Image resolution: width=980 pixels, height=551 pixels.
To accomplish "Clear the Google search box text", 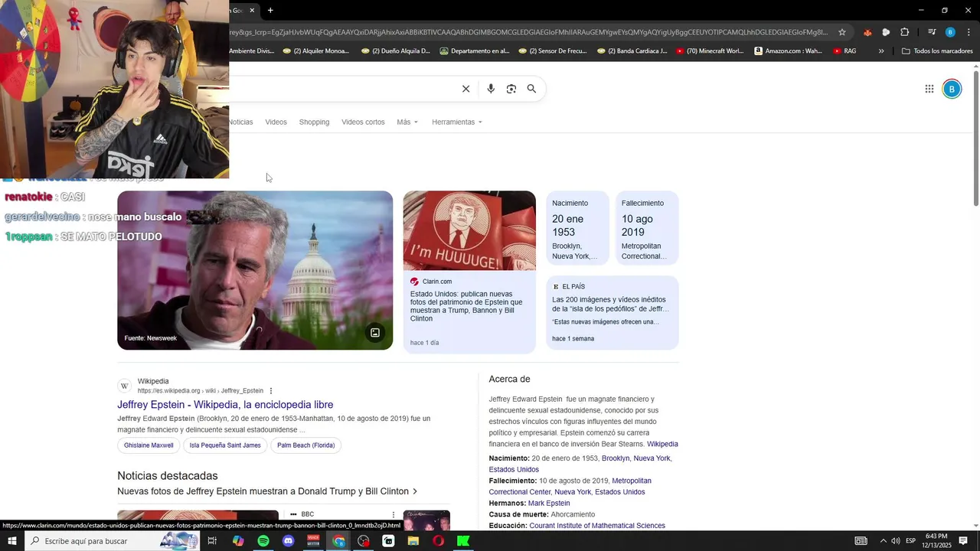I will pos(465,89).
